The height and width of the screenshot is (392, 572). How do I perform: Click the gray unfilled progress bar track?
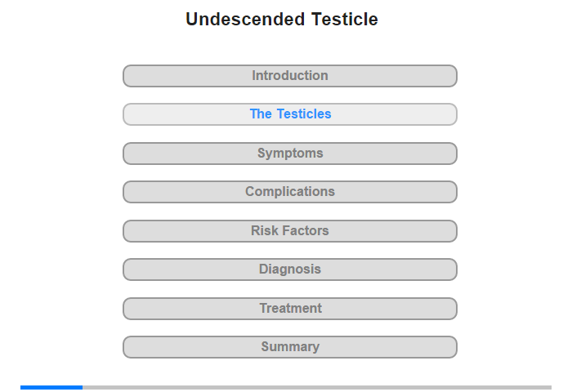pos(317,387)
